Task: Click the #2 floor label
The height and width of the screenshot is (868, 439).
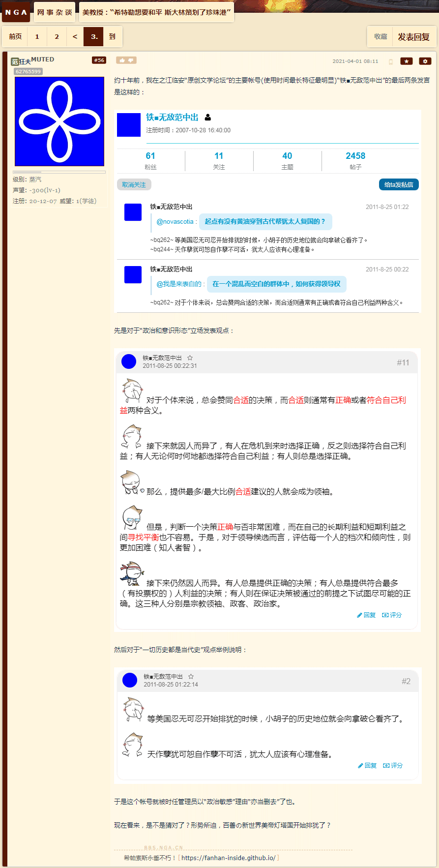Action: 406,681
